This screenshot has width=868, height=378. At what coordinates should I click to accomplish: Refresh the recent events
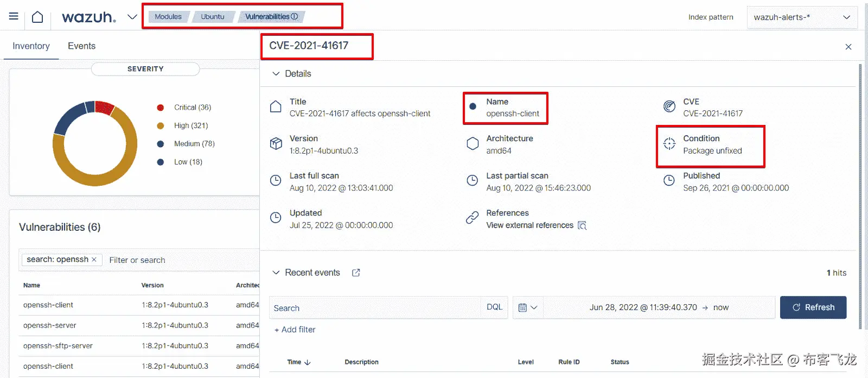tap(813, 307)
